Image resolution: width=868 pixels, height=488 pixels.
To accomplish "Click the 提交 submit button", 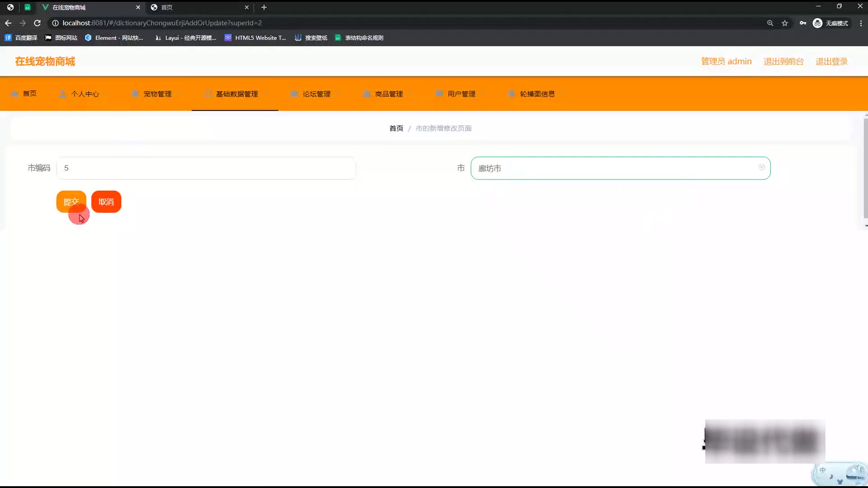I will 71,202.
